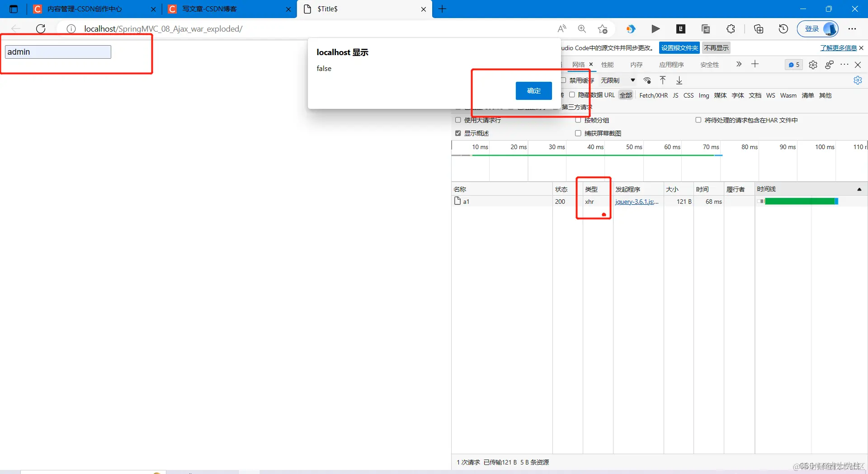This screenshot has width=868, height=474.
Task: Filter requests by Img
Action: click(x=704, y=95)
